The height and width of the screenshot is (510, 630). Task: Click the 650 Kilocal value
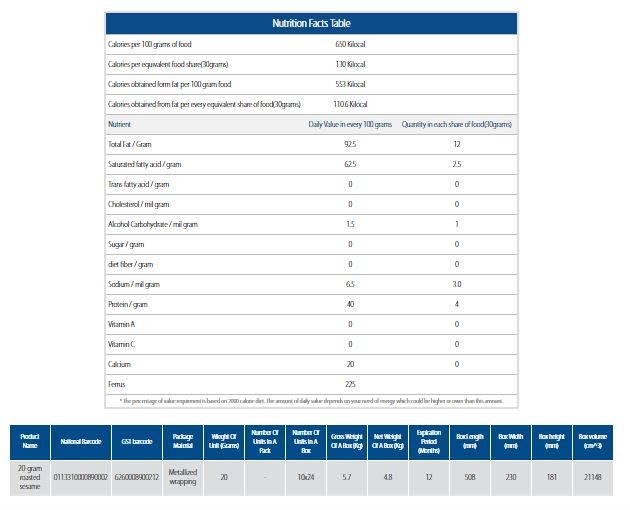tap(349, 45)
